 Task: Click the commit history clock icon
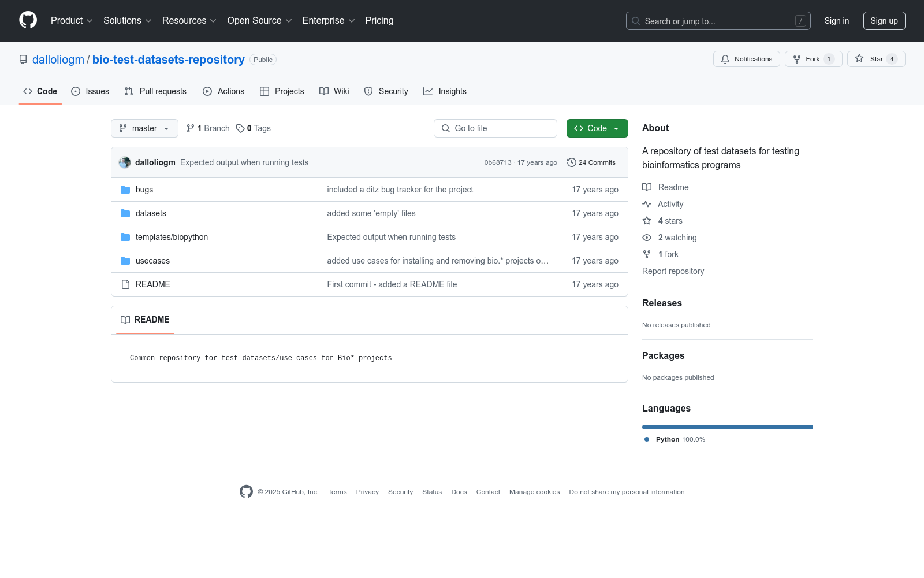[572, 162]
